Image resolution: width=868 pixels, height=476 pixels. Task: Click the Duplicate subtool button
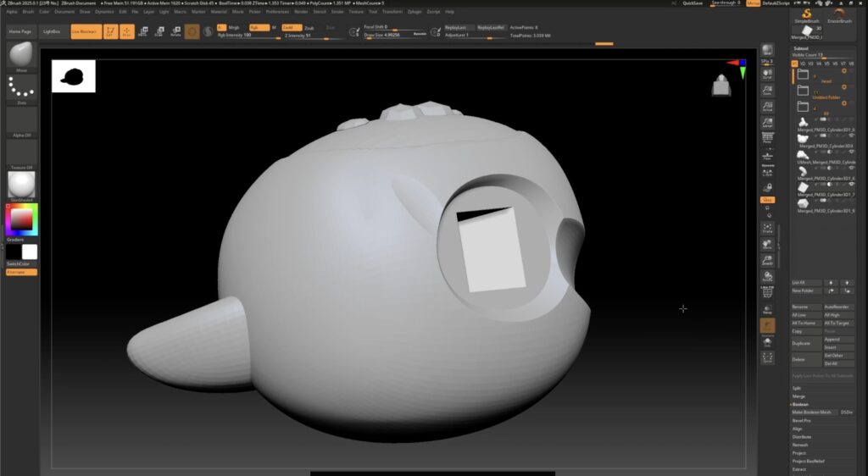tap(806, 343)
